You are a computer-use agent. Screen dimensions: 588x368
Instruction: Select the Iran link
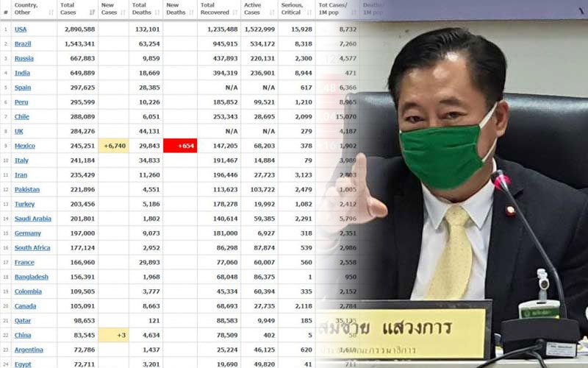click(21, 175)
